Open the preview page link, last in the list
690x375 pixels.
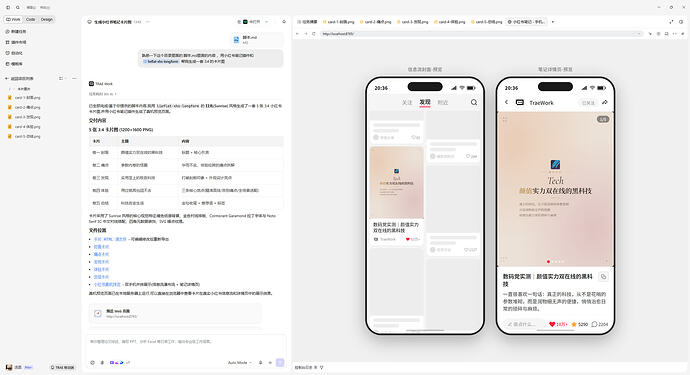tap(107, 284)
